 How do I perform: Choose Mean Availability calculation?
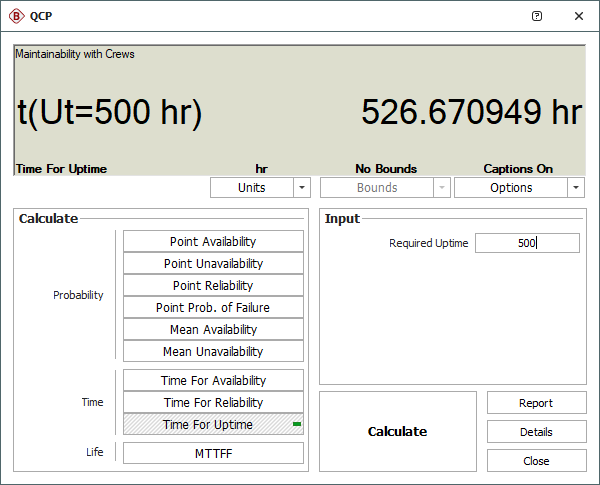(x=213, y=329)
